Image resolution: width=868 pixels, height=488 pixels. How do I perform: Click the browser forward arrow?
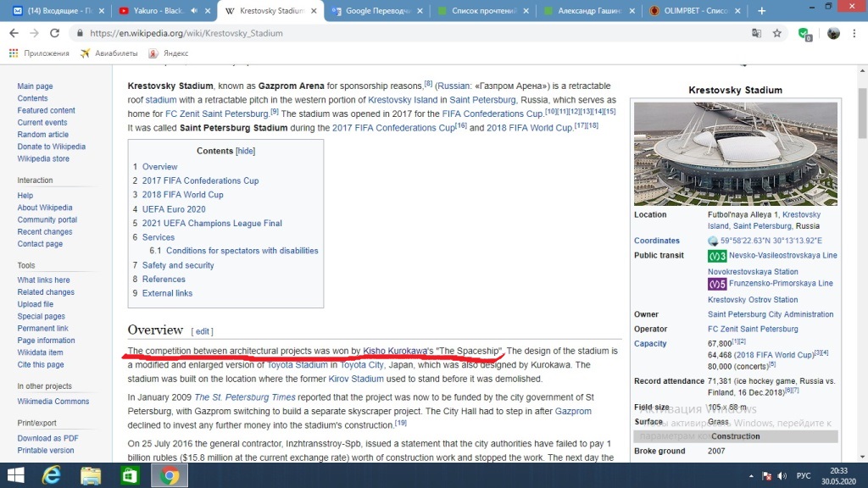click(x=34, y=33)
